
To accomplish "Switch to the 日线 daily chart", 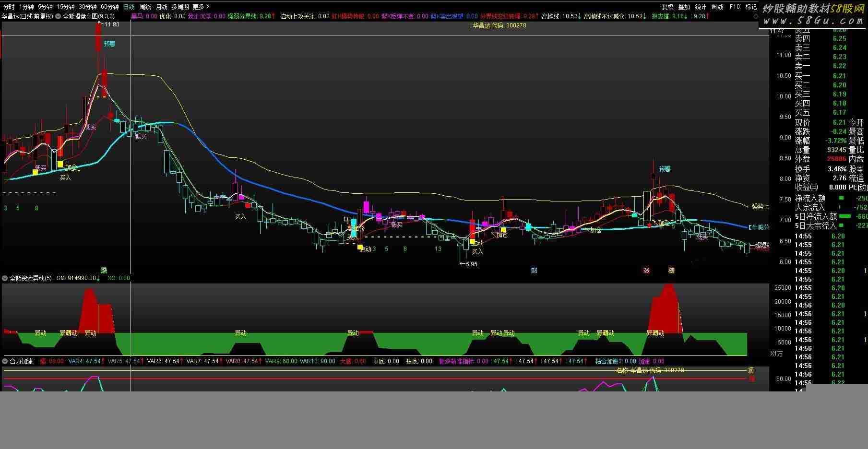I will pos(129,7).
